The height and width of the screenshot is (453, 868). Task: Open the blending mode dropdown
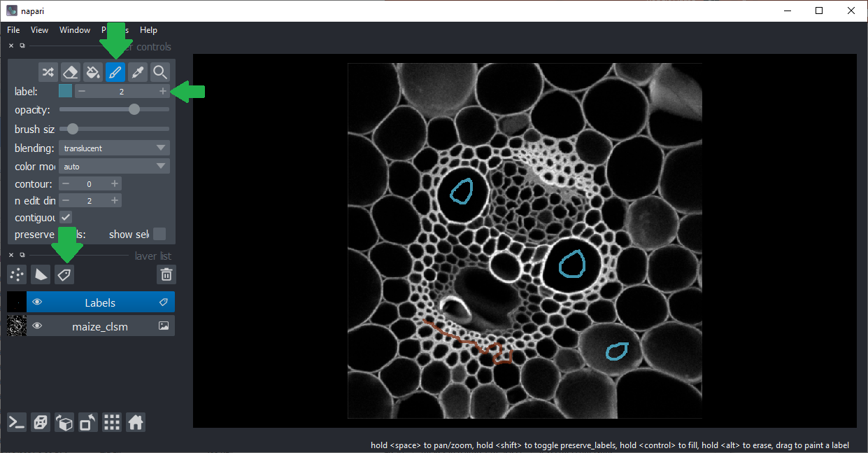tap(115, 148)
